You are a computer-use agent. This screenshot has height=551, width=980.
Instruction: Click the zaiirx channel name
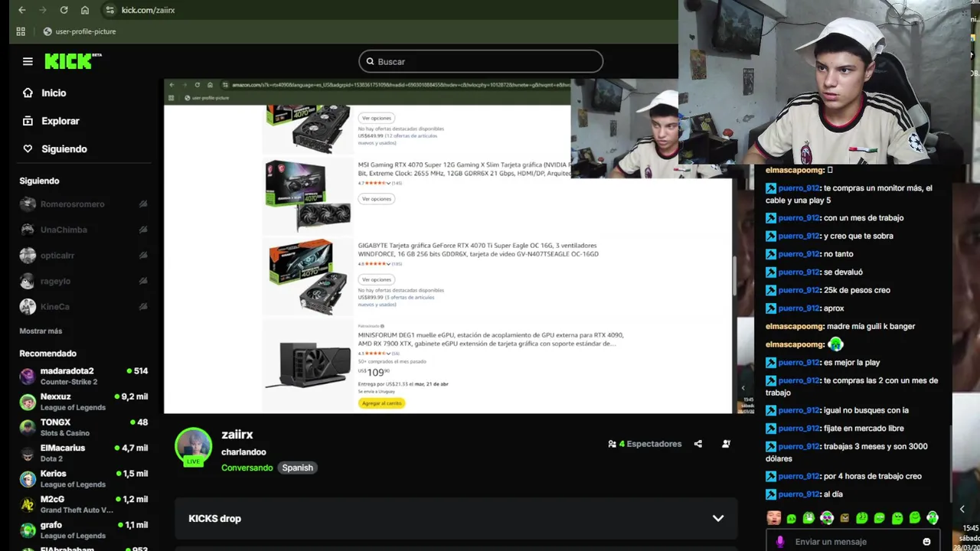coord(237,435)
